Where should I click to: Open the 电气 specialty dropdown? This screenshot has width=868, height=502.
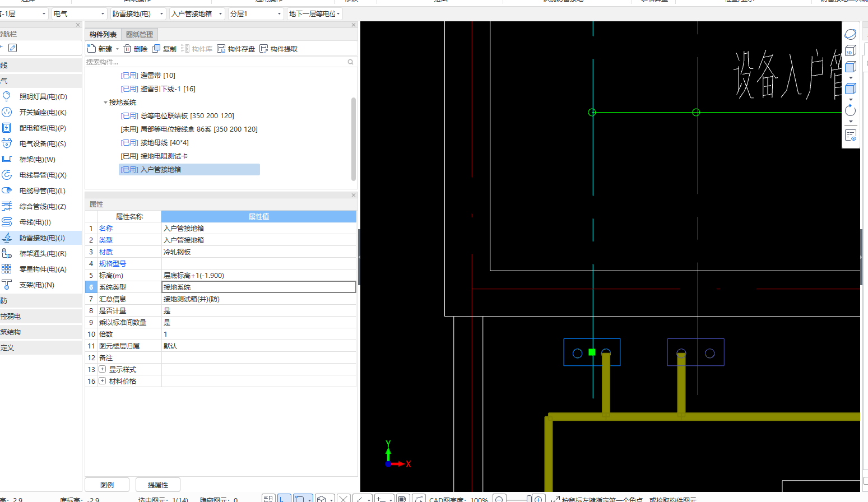[x=79, y=13]
